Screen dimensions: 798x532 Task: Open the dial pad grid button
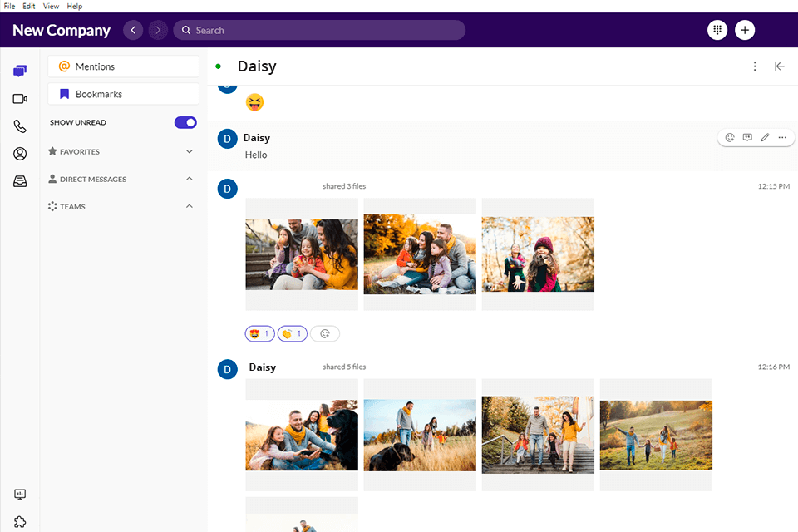717,30
